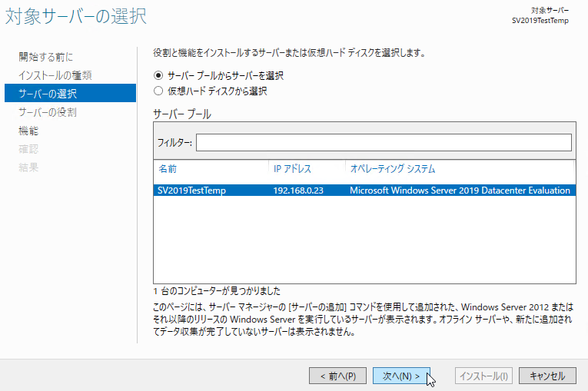The height and width of the screenshot is (391, 588).
Task: Click the 192.168.0.23 IP address cell
Action: coord(298,191)
